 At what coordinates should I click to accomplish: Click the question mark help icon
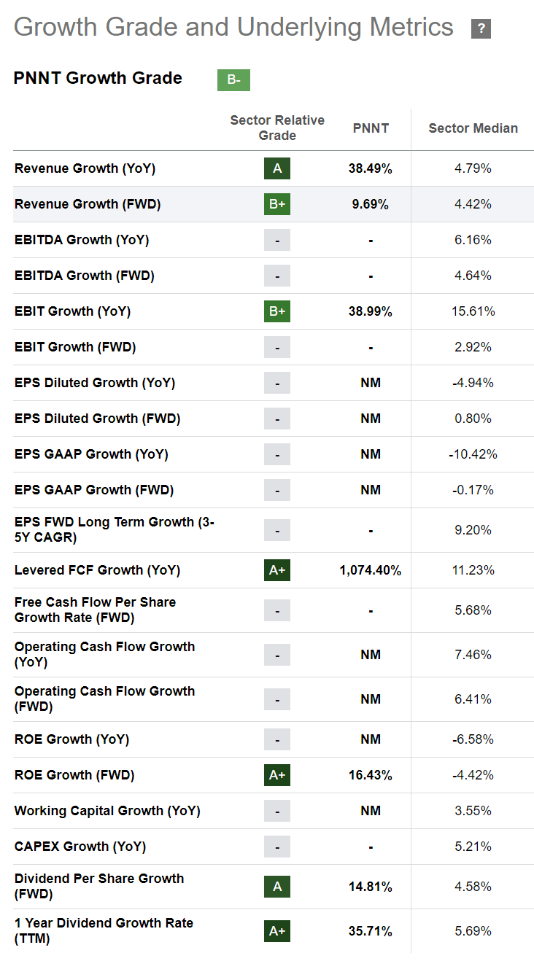tap(481, 29)
